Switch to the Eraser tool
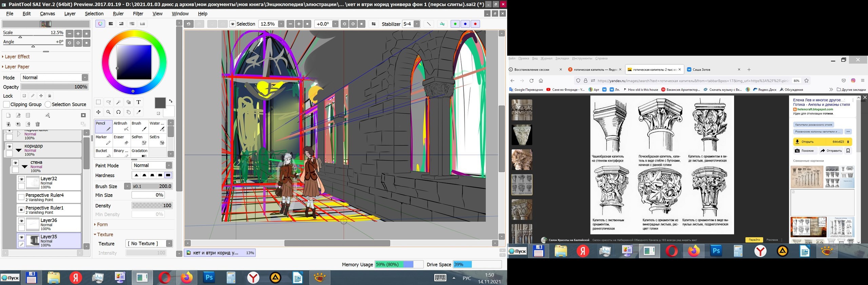This screenshot has width=868, height=285. coord(121,140)
